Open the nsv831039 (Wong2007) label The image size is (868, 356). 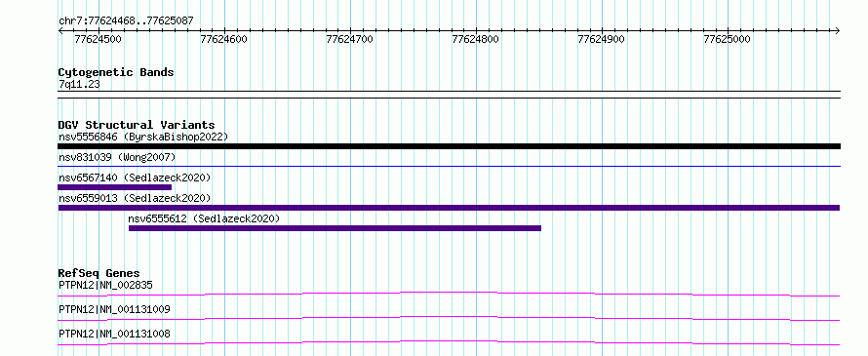pyautogui.click(x=117, y=157)
